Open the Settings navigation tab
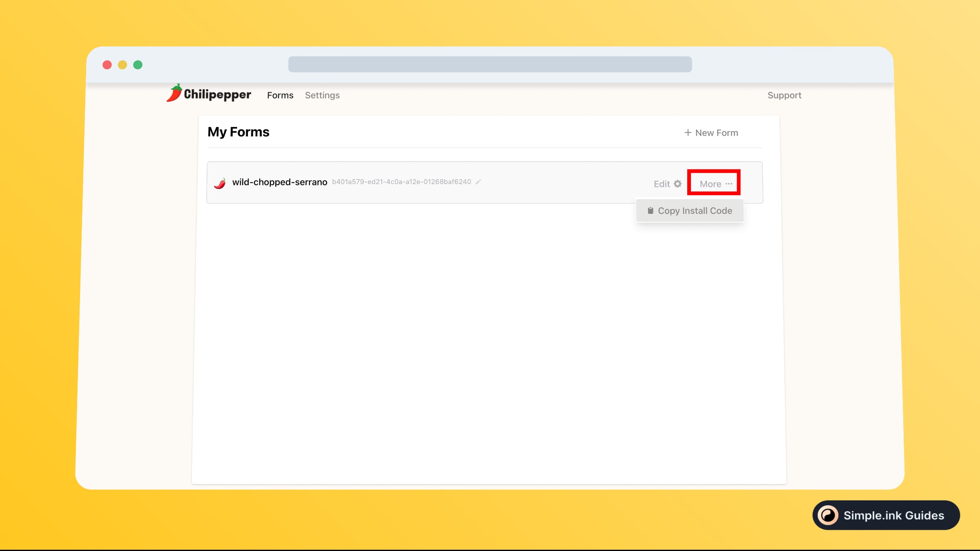Image resolution: width=980 pixels, height=551 pixels. (322, 95)
